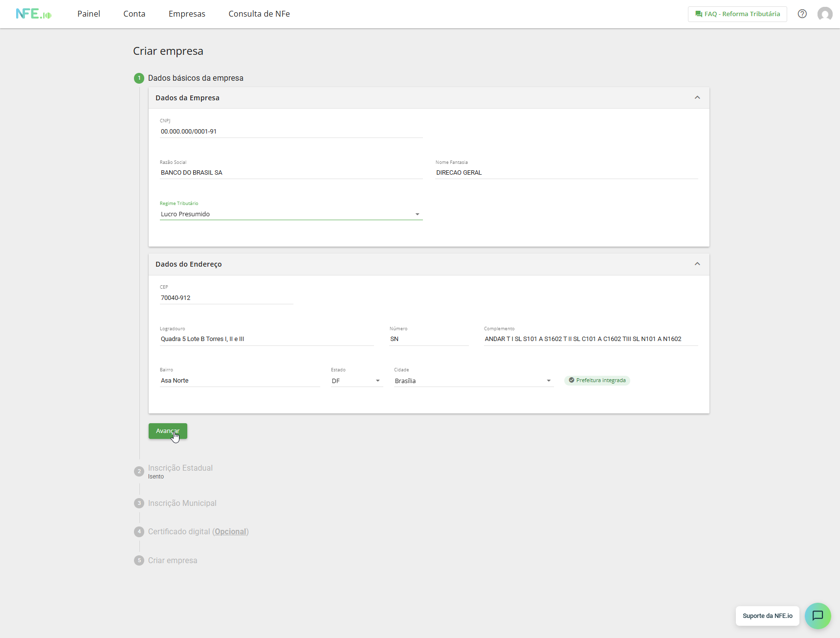Image resolution: width=840 pixels, height=638 pixels.
Task: Click Suporte da NFE.io label
Action: coord(767,616)
